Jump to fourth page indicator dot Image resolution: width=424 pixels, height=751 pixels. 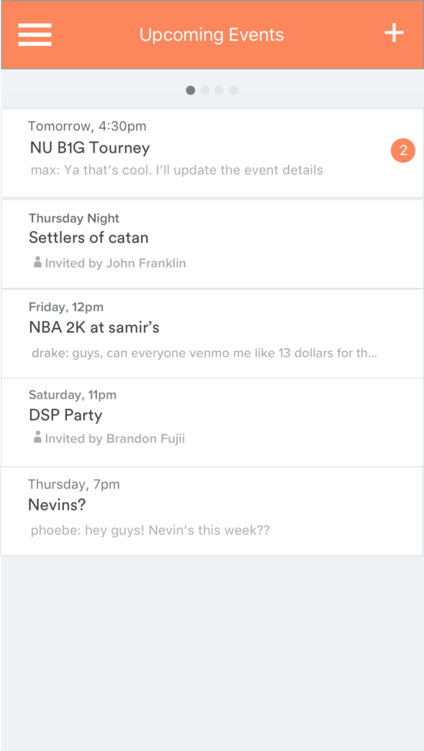pyautogui.click(x=233, y=90)
